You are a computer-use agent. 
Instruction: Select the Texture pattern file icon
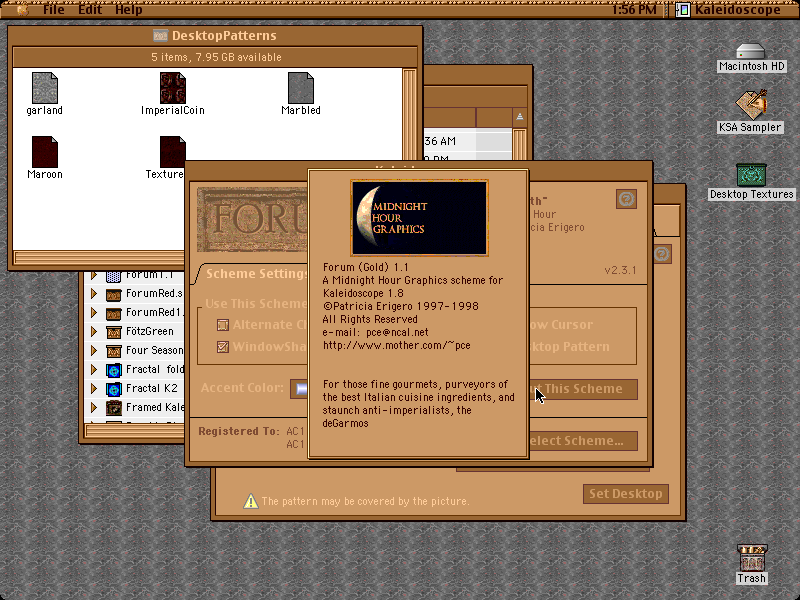click(172, 152)
